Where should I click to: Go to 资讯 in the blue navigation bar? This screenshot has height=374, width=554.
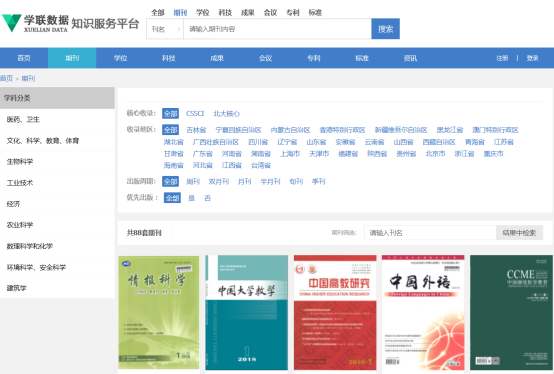point(410,58)
